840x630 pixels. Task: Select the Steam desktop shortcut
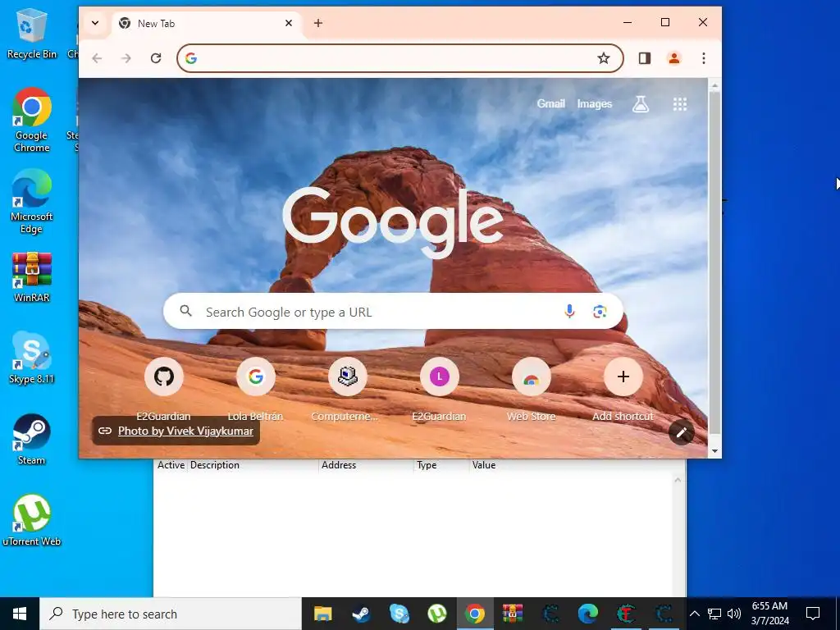pos(32,440)
